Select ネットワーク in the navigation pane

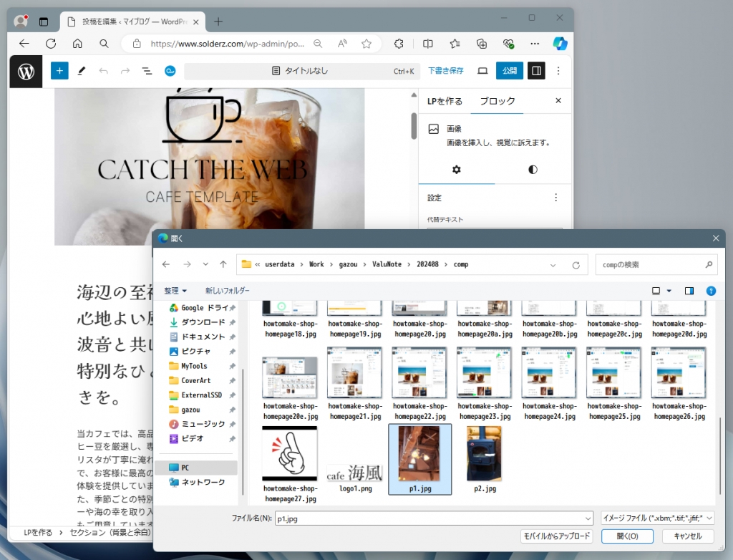pyautogui.click(x=202, y=482)
